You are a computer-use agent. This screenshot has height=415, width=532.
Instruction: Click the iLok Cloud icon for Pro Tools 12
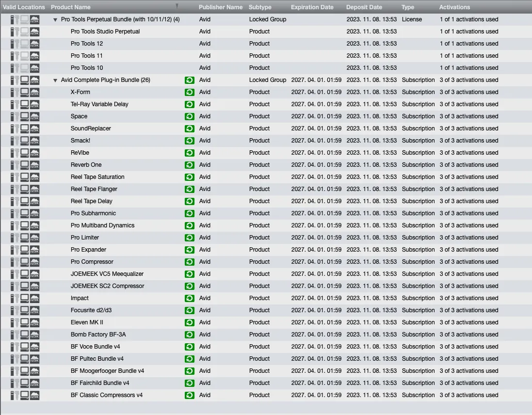click(35, 44)
